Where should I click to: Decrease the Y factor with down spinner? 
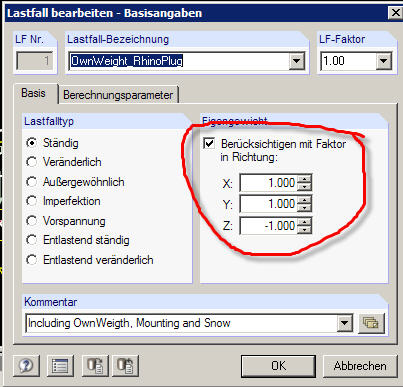[304, 208]
